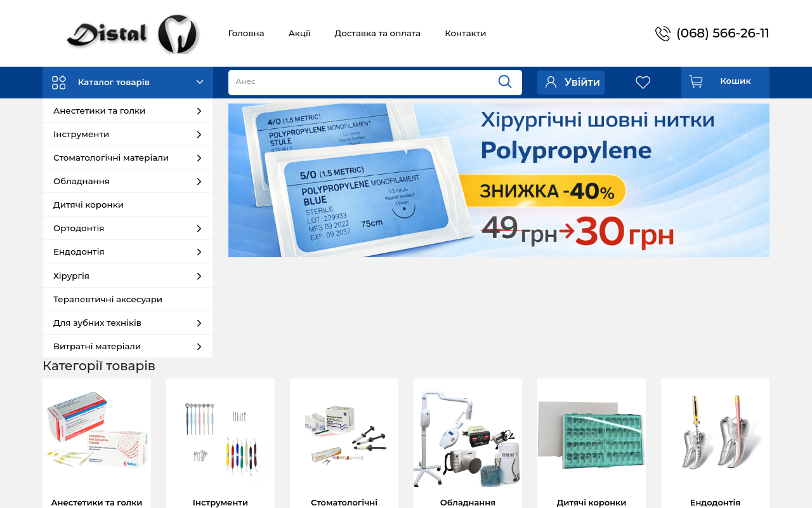
Task: Open the wishlist heart icon
Action: [643, 83]
